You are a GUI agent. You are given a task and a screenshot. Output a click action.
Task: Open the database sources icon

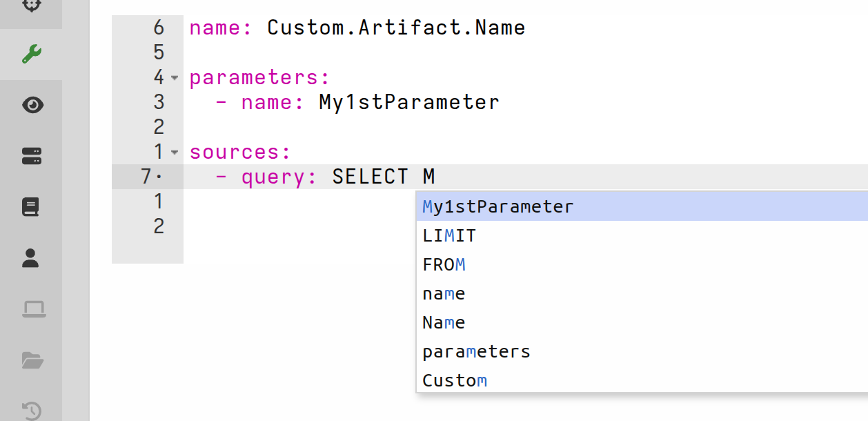32,156
